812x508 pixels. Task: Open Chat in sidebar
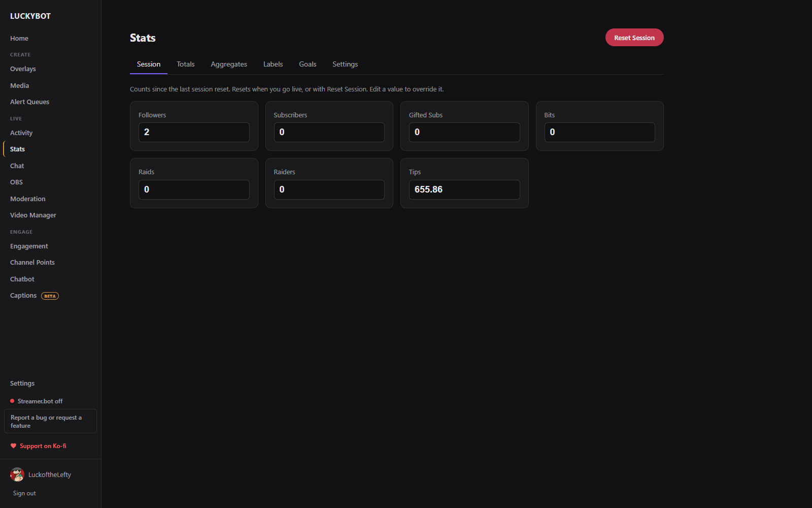tap(17, 166)
